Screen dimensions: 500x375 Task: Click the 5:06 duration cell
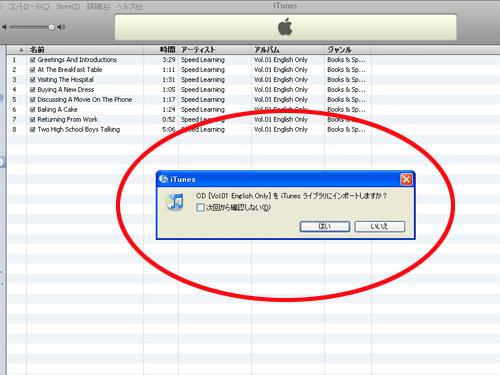[x=169, y=129]
